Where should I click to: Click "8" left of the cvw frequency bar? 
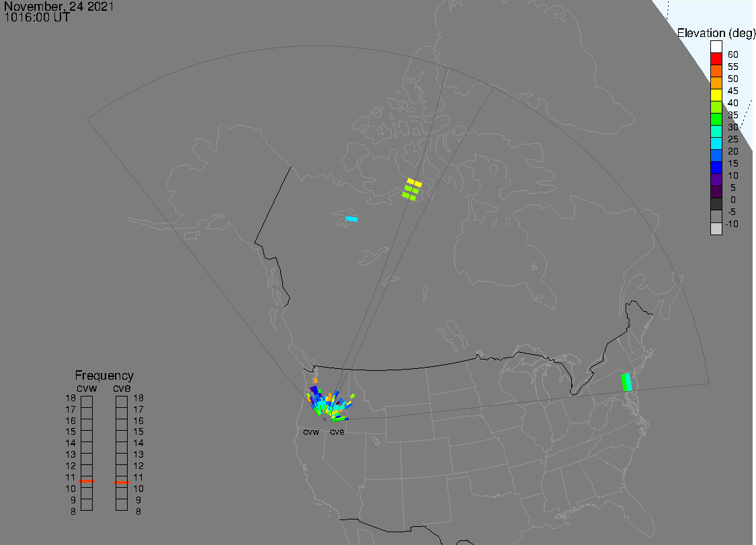click(73, 511)
